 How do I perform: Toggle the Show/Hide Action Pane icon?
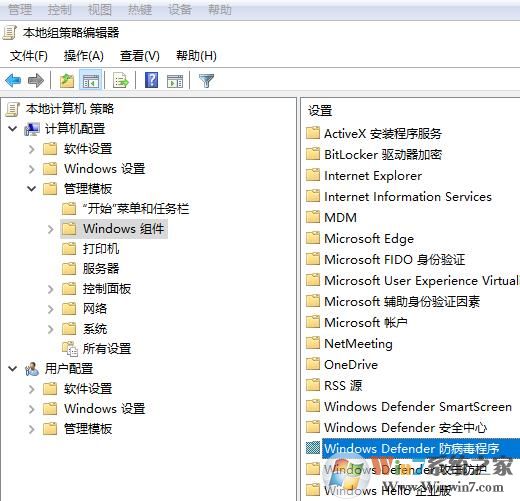(175, 81)
